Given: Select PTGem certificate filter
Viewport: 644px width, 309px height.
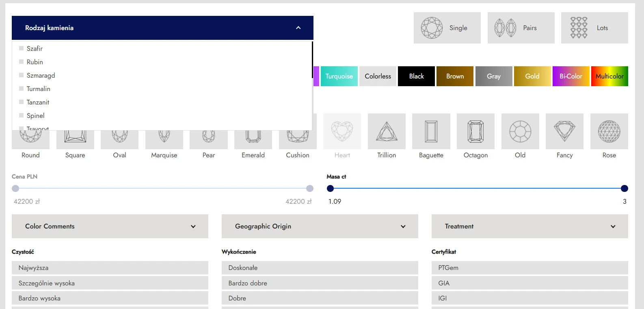Looking at the screenshot, I should pos(530,268).
